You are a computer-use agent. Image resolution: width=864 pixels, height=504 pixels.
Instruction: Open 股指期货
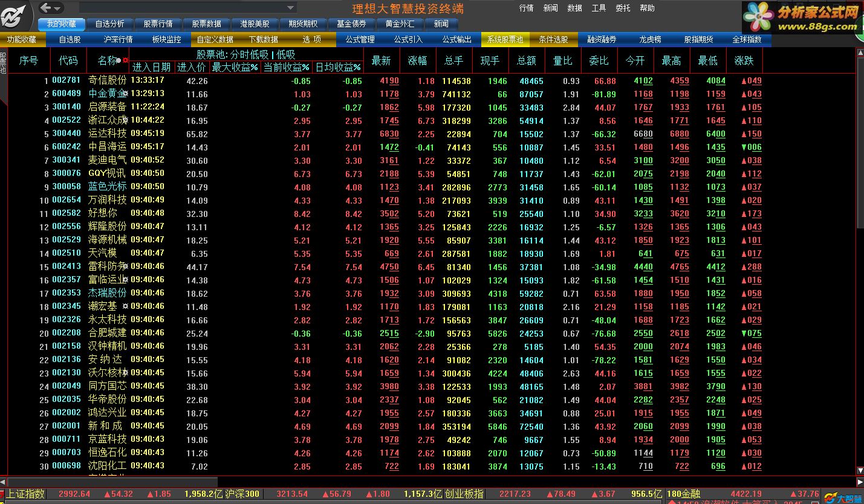(699, 39)
